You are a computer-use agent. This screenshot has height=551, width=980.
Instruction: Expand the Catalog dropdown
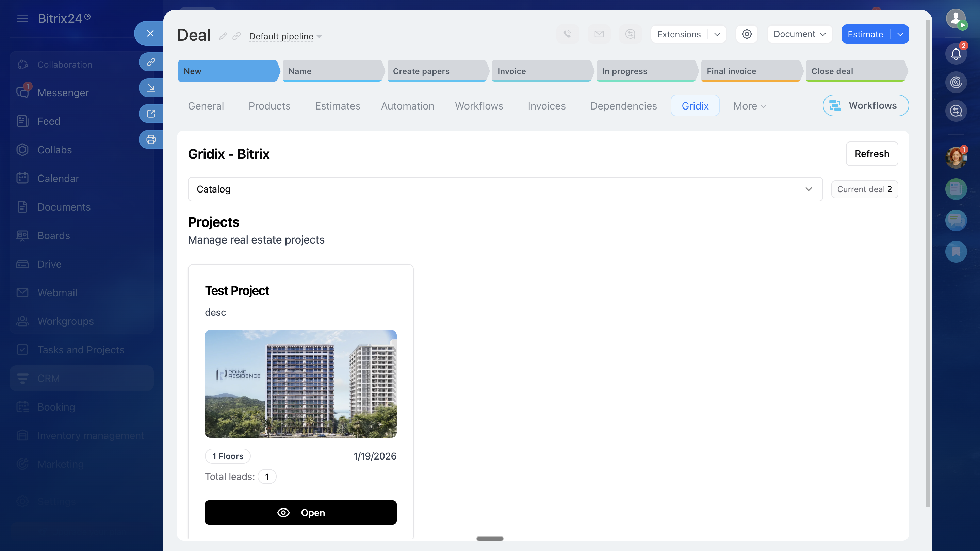[x=505, y=189]
